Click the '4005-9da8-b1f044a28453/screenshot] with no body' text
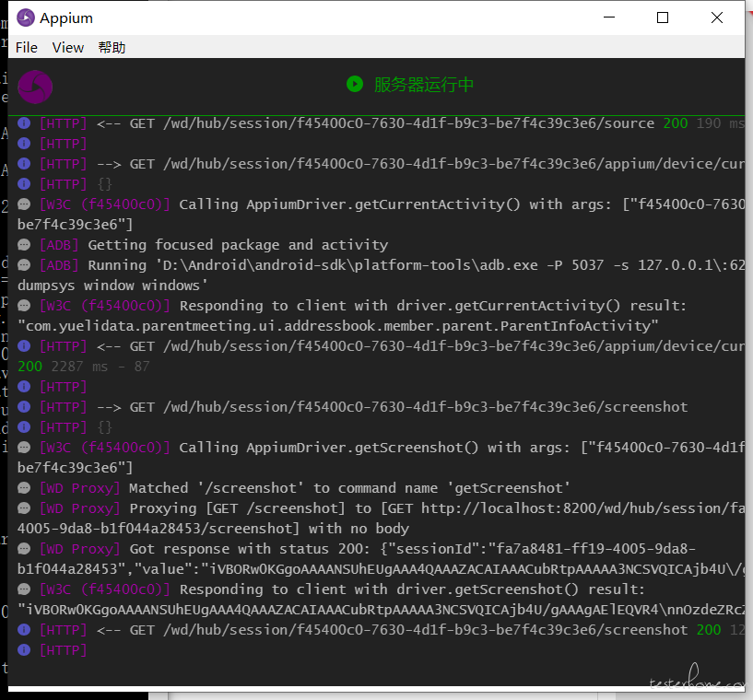Viewport: 753px width, 700px height. click(x=213, y=529)
